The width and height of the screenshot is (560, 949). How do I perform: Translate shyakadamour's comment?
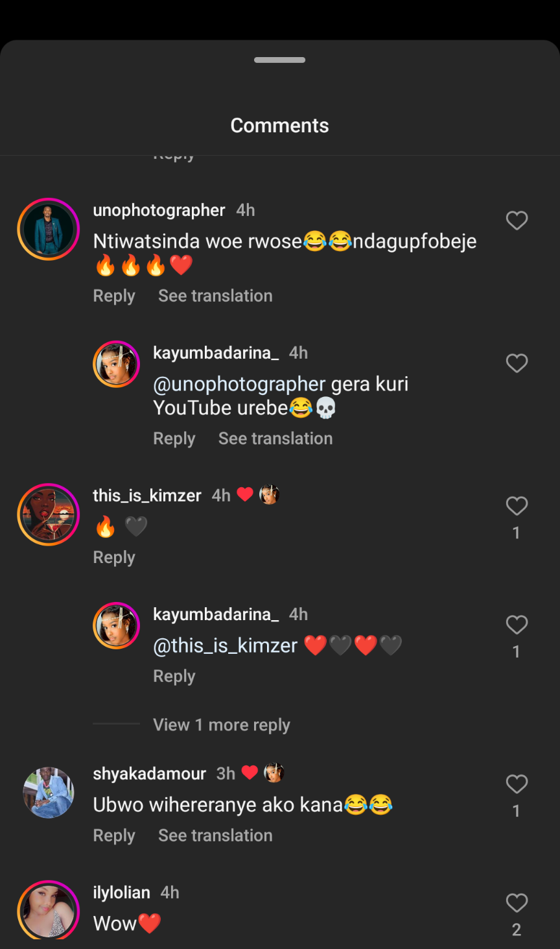point(215,835)
